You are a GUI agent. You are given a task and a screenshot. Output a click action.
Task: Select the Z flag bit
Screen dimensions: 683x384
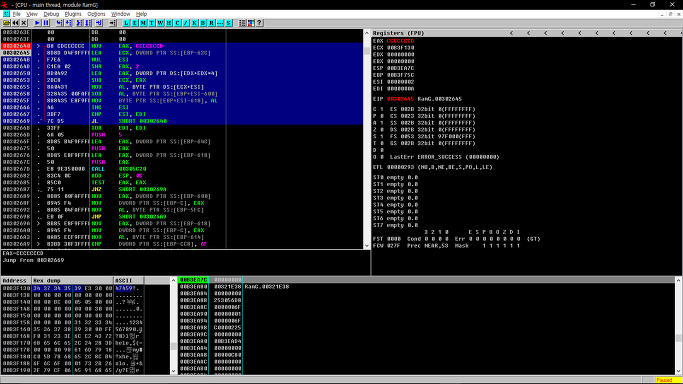pos(381,130)
